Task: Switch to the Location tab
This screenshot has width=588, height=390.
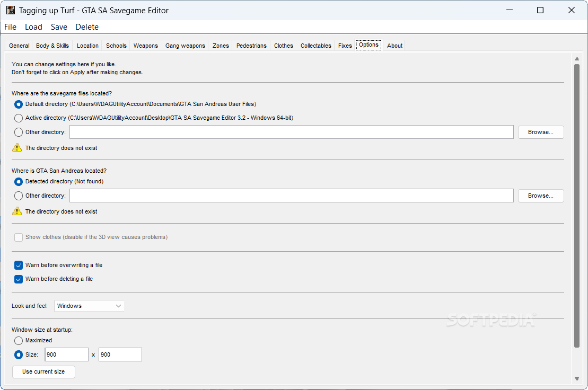Action: tap(88, 46)
